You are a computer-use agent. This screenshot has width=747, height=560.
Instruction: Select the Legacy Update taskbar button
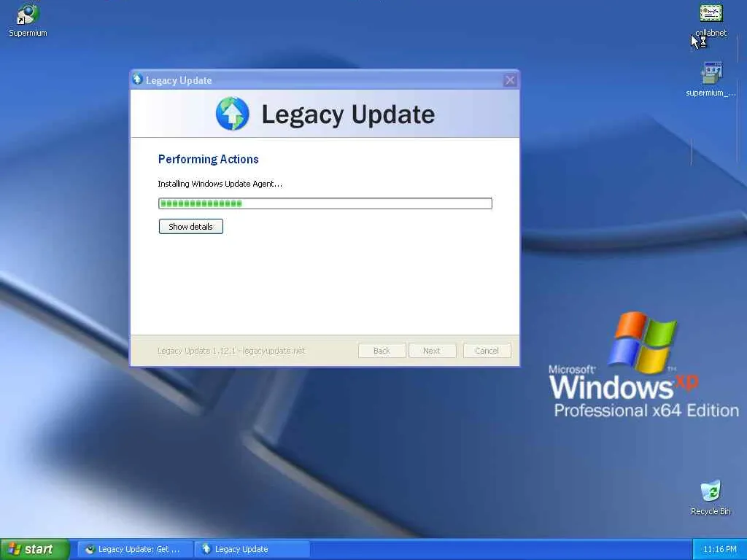[x=252, y=549]
